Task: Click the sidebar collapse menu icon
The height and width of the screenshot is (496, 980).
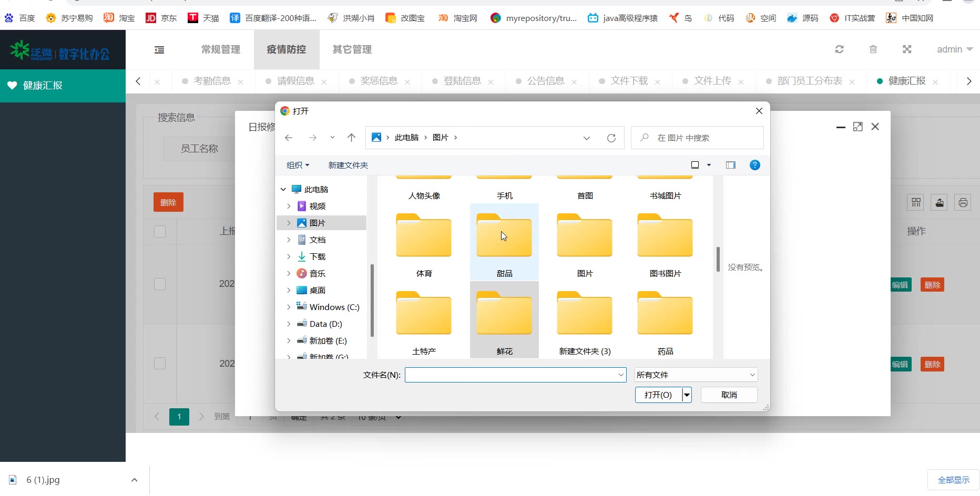Action: tap(159, 49)
